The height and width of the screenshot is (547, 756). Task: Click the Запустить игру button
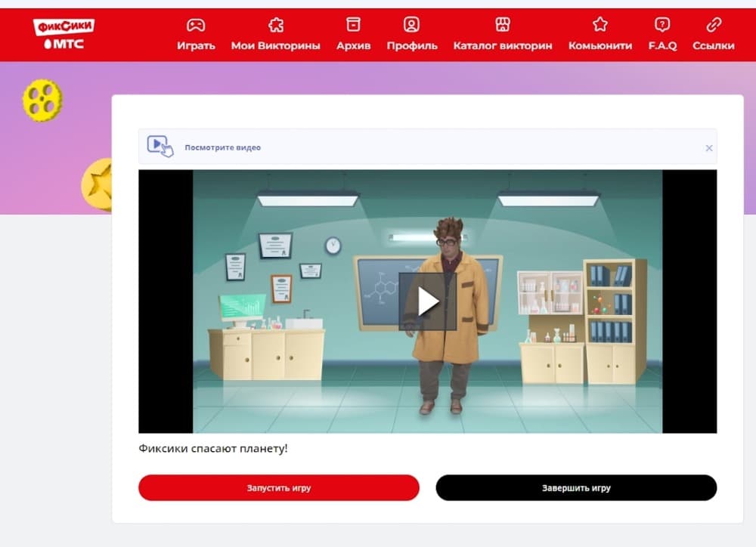279,488
